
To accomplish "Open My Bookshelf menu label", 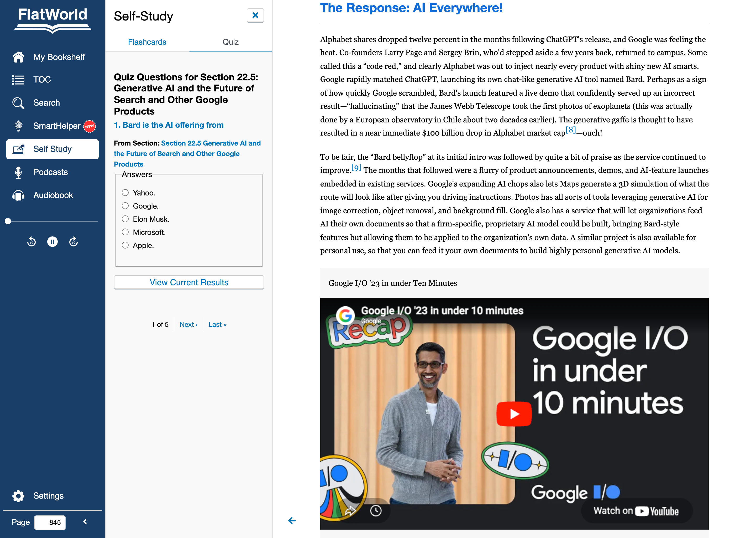I will tap(59, 57).
